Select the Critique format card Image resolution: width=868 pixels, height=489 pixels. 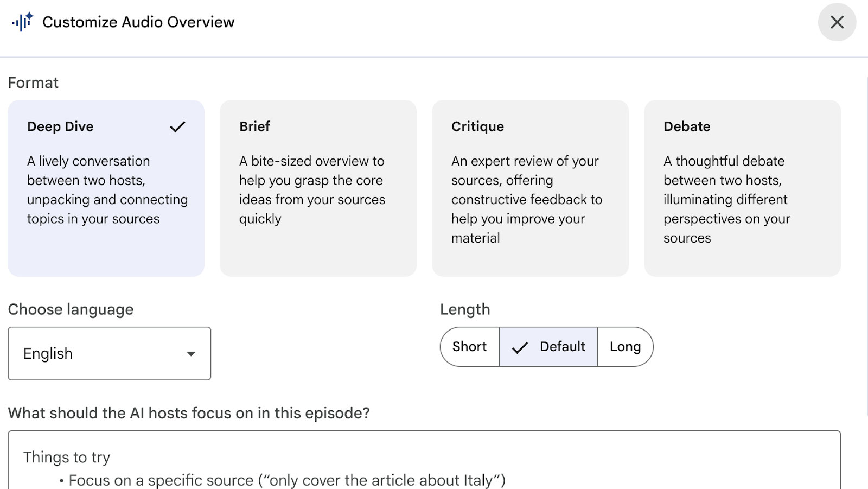coord(530,188)
